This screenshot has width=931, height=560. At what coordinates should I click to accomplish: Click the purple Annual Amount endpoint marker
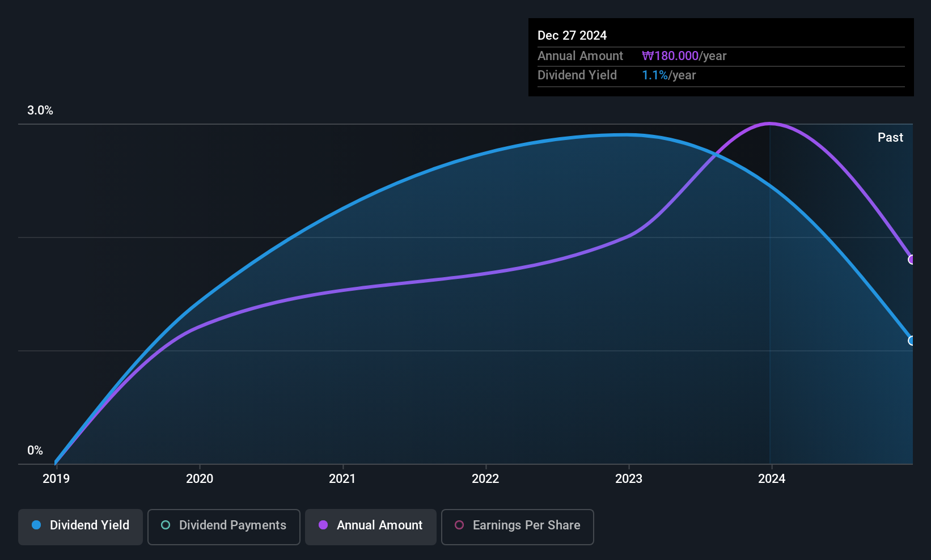tap(912, 260)
